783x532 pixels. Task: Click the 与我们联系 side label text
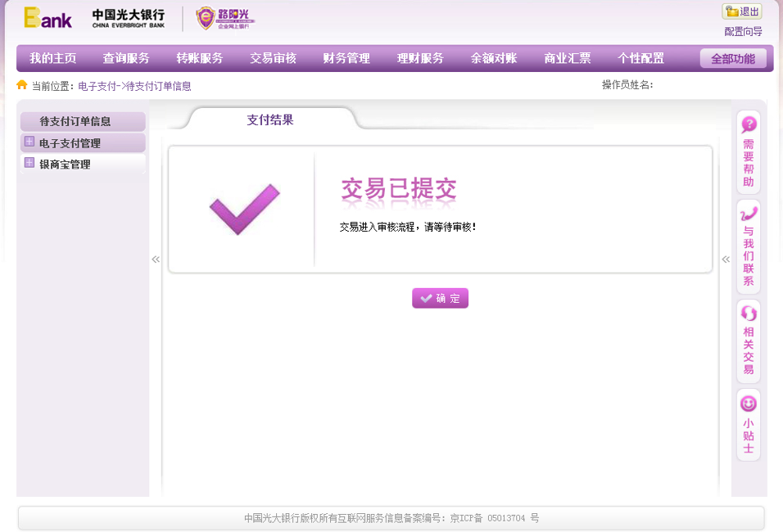coord(748,256)
